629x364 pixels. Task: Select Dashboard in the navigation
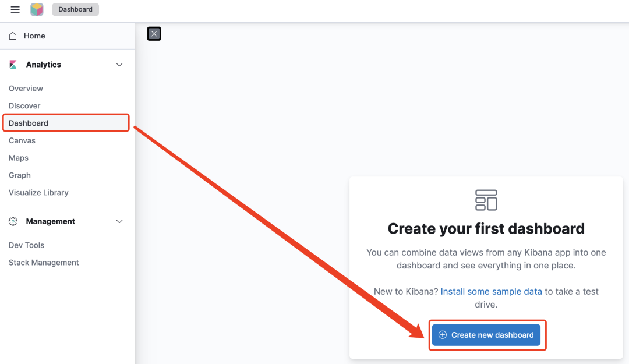coord(29,123)
